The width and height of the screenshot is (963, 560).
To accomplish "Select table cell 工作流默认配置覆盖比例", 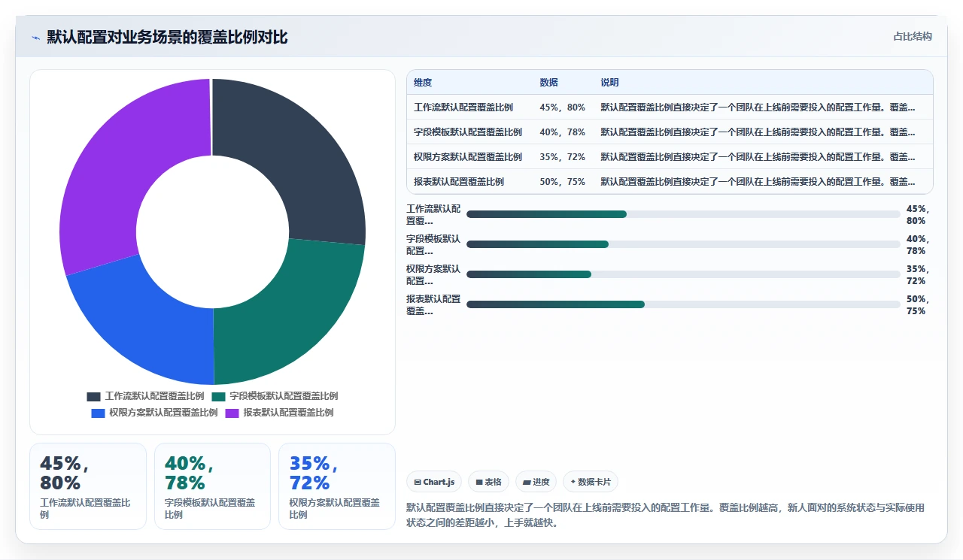I will [463, 107].
